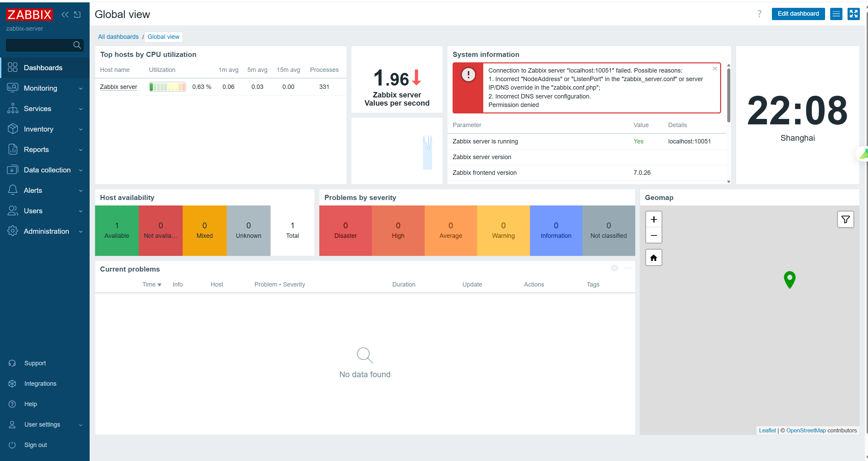
Task: Click the green Available hosts tile
Action: pyautogui.click(x=117, y=231)
